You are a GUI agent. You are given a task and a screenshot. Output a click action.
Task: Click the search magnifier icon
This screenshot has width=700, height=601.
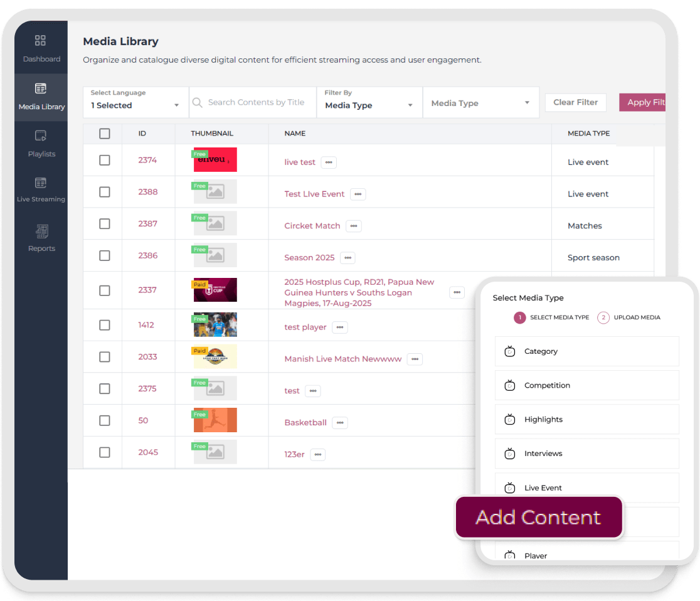198,103
